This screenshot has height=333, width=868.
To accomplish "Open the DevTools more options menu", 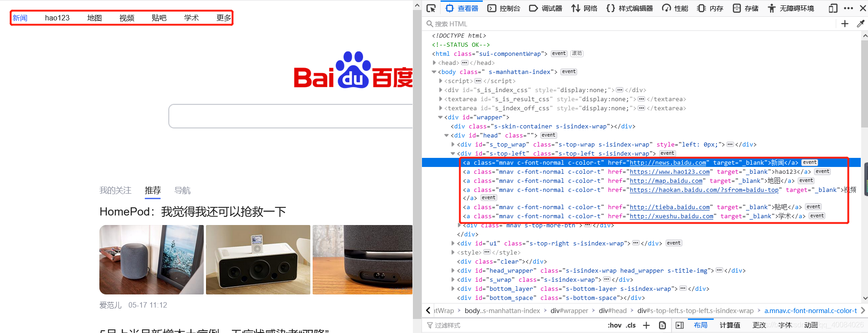I will coord(848,8).
